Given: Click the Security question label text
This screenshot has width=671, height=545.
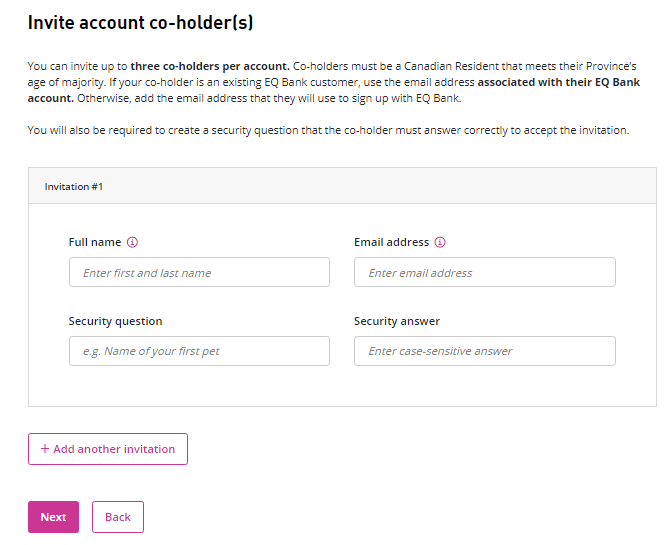Looking at the screenshot, I should tap(115, 321).
